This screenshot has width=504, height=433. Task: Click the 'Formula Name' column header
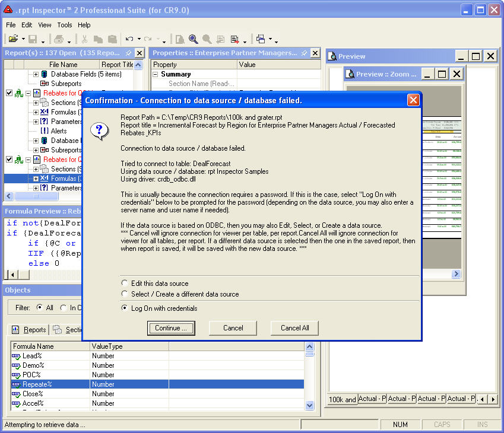[x=50, y=346]
